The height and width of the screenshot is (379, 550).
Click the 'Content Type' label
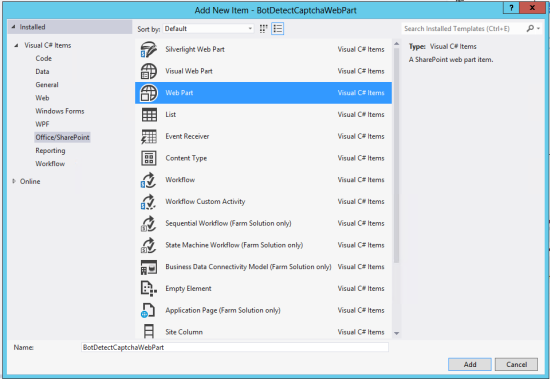click(x=186, y=158)
